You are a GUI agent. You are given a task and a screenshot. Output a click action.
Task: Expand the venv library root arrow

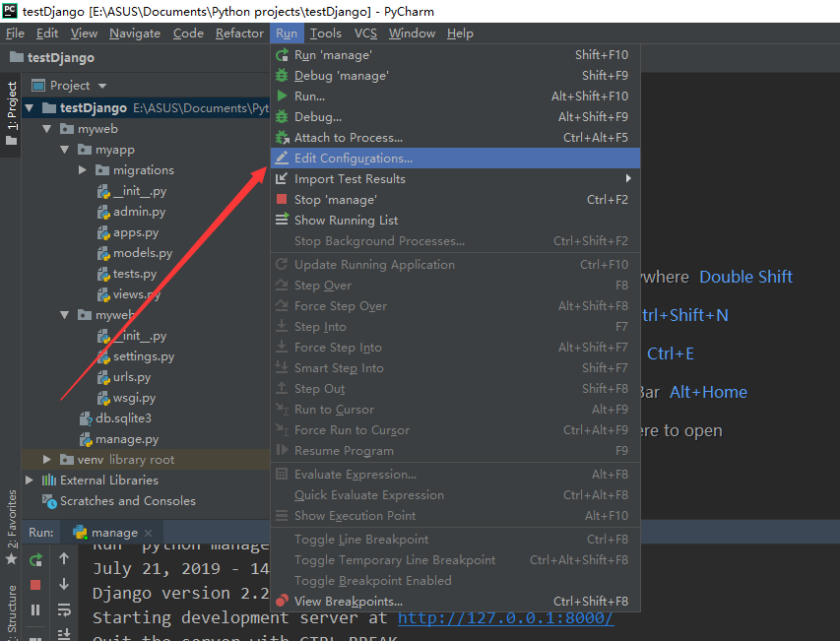47,460
